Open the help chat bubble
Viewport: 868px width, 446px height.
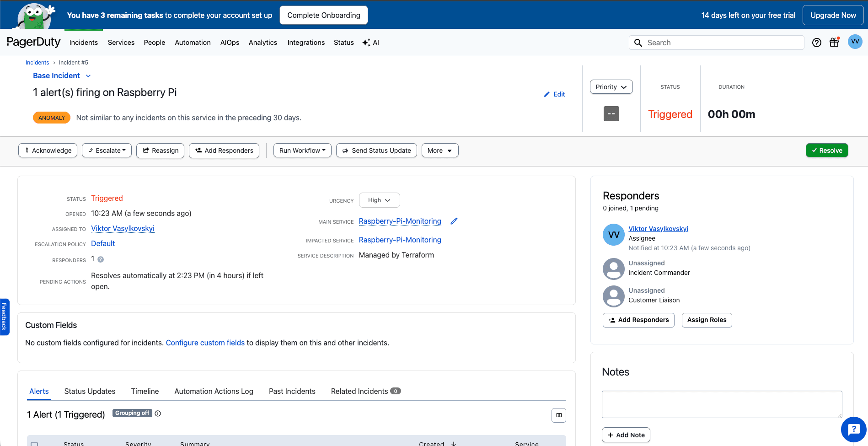click(x=854, y=430)
